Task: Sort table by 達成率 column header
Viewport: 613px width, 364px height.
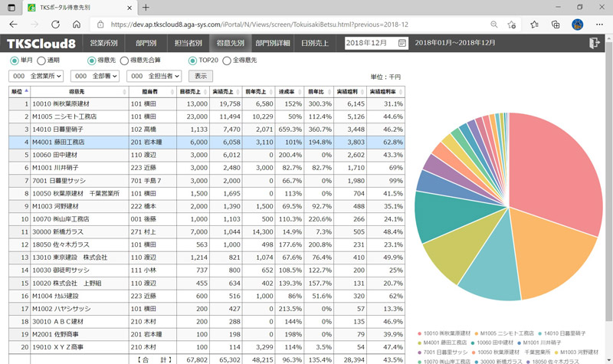Action: coord(290,91)
